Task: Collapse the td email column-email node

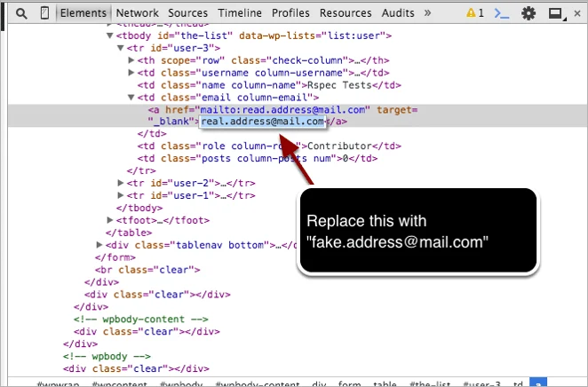Action: [131, 98]
